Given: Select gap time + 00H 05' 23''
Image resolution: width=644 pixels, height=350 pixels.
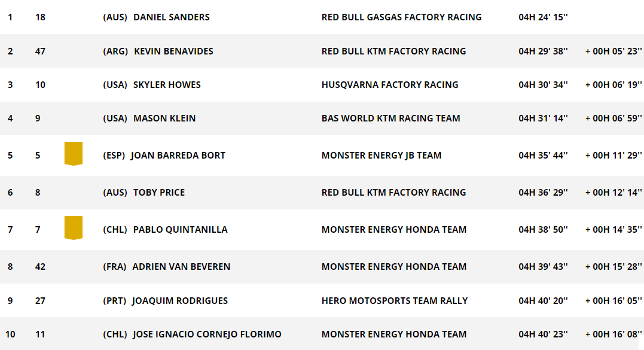Looking at the screenshot, I should click(x=614, y=51).
